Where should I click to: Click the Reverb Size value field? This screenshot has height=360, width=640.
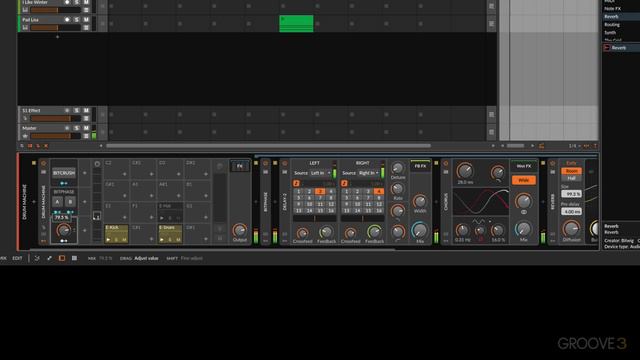[571, 194]
